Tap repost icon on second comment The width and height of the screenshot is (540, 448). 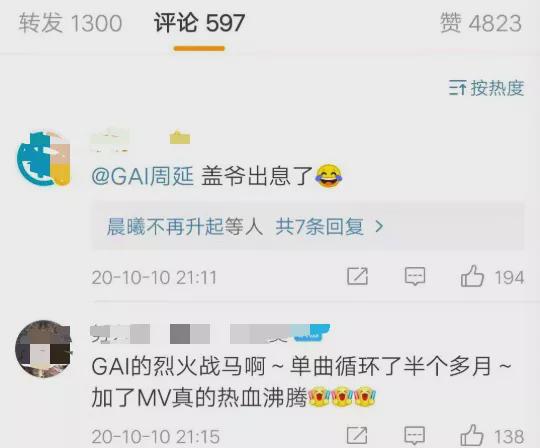tap(357, 436)
